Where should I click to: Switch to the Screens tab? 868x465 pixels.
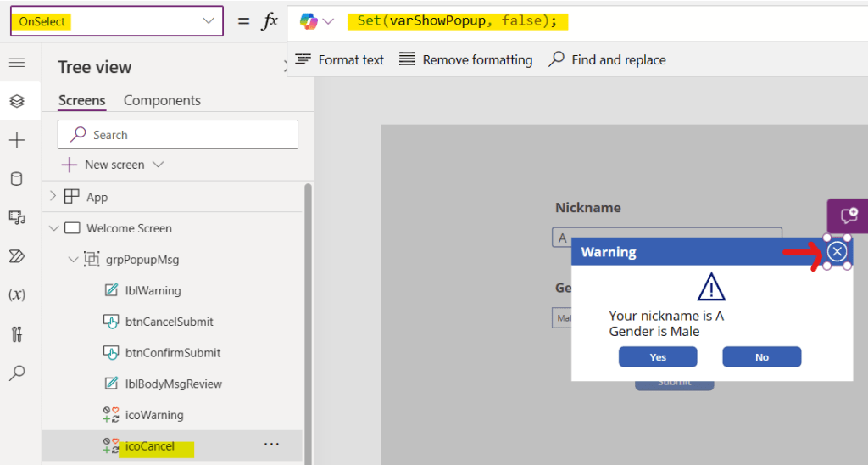(x=81, y=100)
